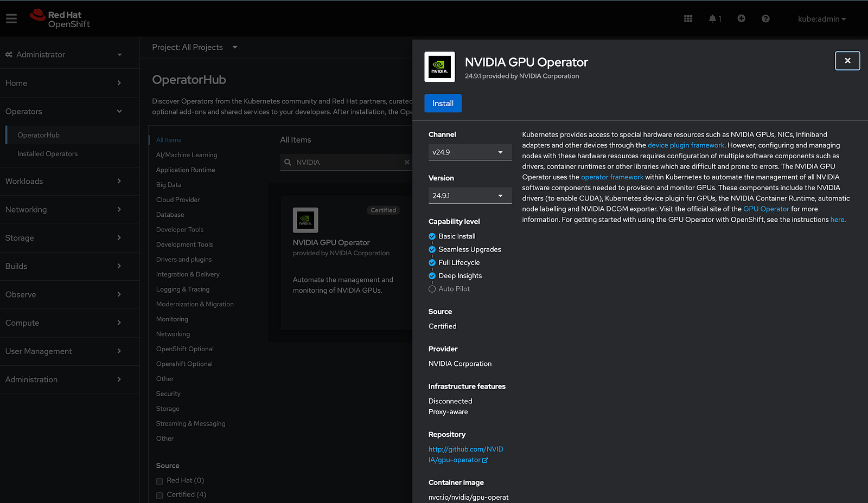Open the application launcher grid

point(688,19)
